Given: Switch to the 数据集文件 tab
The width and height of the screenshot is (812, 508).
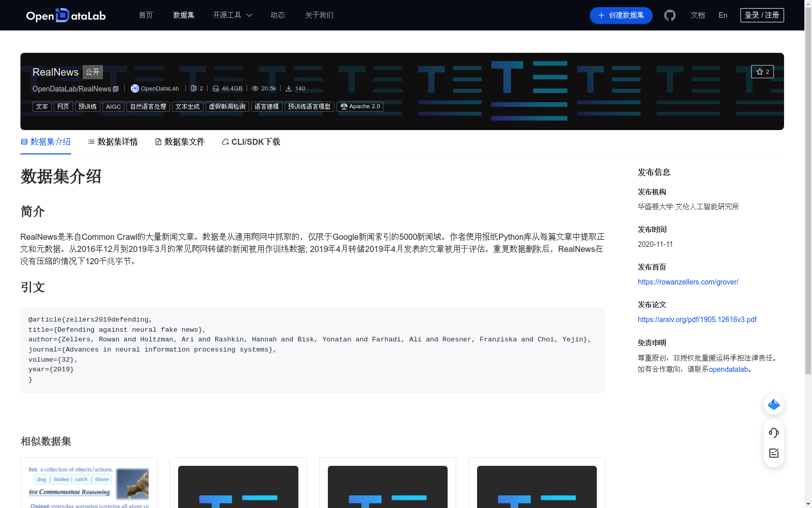Looking at the screenshot, I should pyautogui.click(x=179, y=142).
